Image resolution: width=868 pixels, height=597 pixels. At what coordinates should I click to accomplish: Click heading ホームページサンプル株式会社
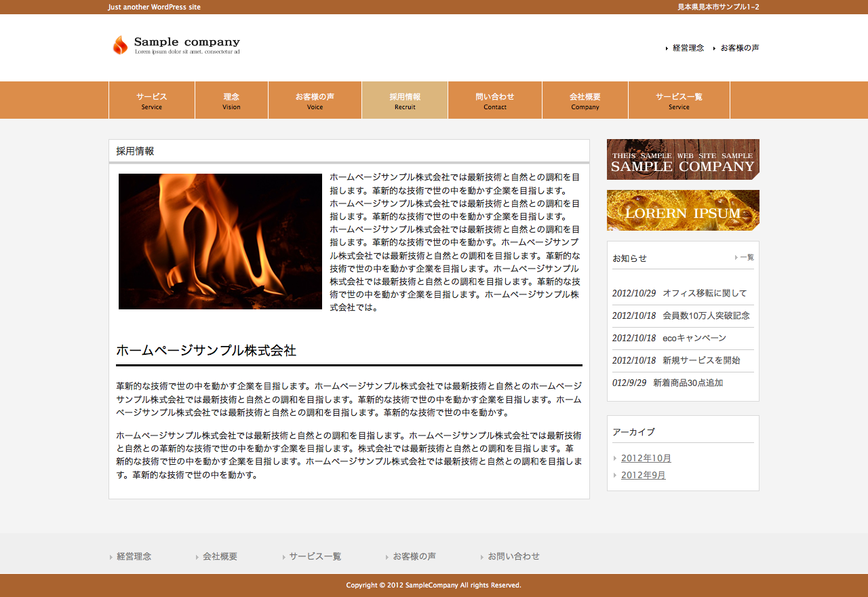(x=206, y=351)
